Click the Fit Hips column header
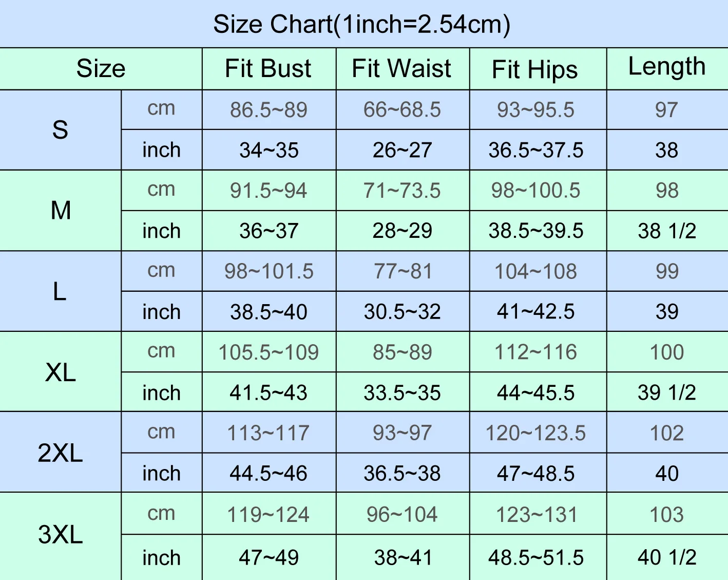Viewport: 728px width, 580px height. click(535, 70)
